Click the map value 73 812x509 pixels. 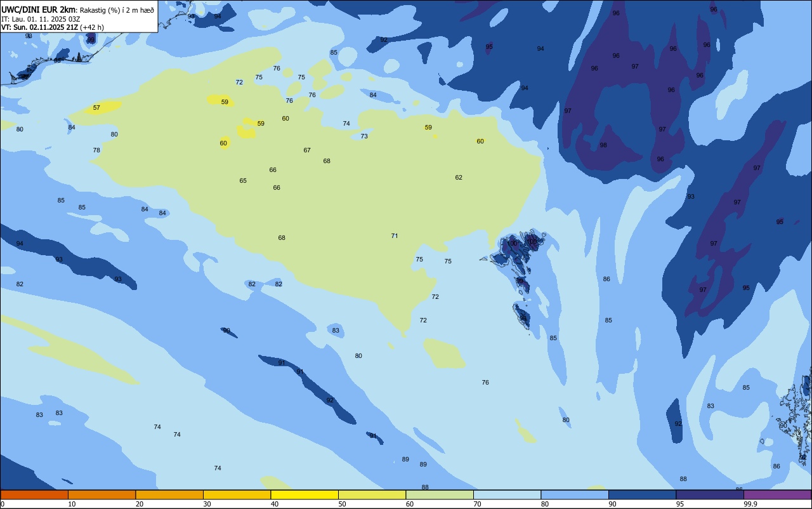(x=364, y=136)
